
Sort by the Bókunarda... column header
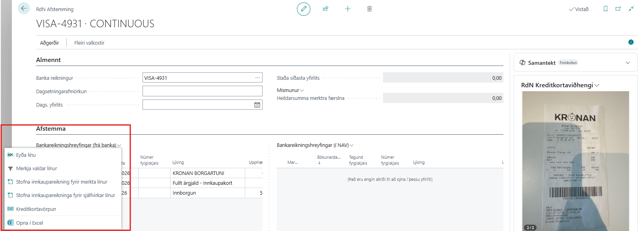click(329, 160)
